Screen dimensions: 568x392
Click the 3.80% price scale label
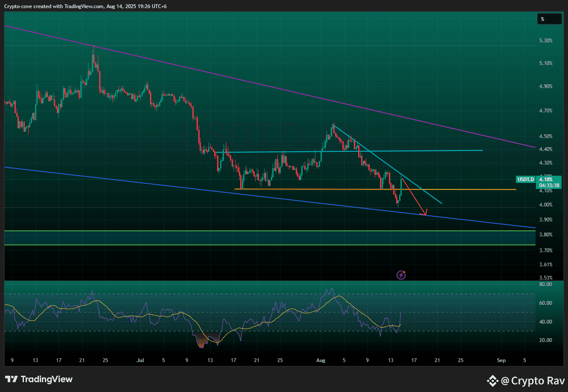point(546,235)
